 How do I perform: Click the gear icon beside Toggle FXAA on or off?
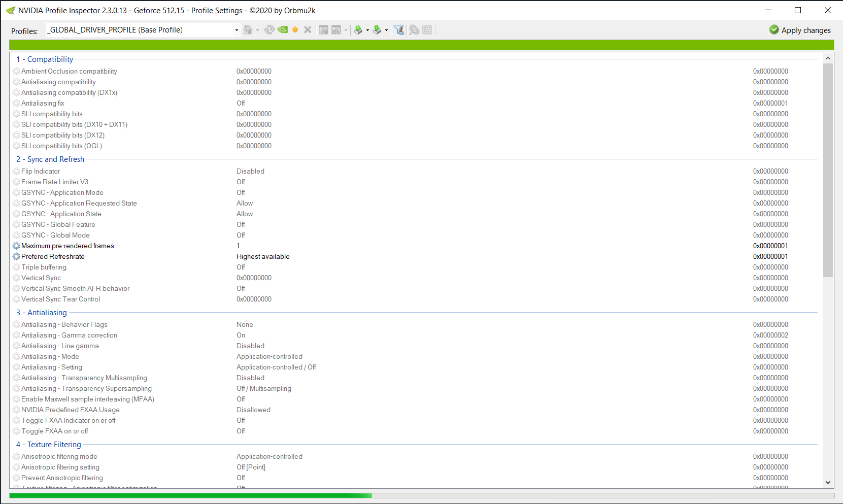tap(16, 431)
